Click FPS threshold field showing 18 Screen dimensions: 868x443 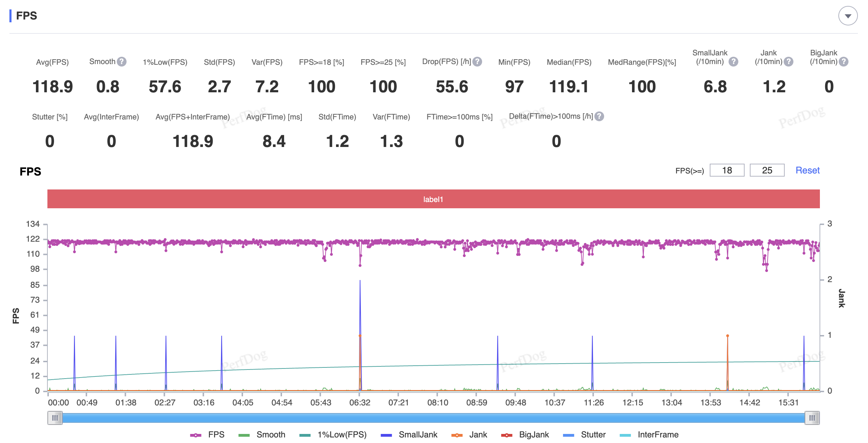pyautogui.click(x=727, y=170)
